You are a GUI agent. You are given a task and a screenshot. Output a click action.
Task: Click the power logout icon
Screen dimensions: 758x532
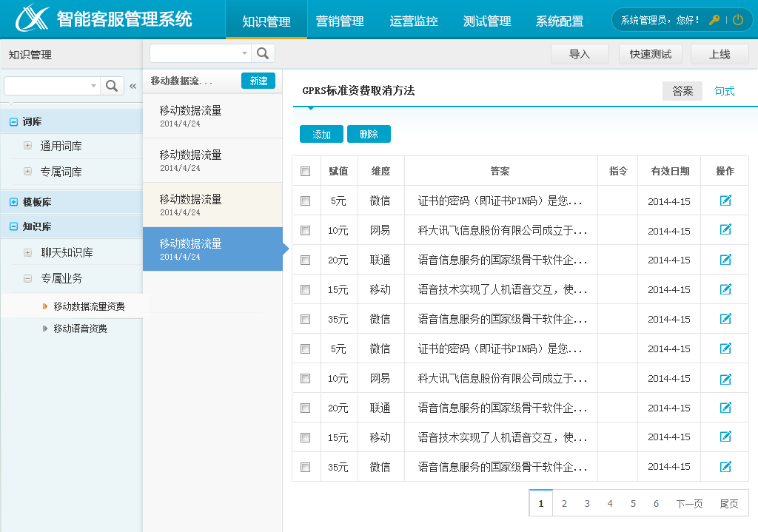coord(738,20)
